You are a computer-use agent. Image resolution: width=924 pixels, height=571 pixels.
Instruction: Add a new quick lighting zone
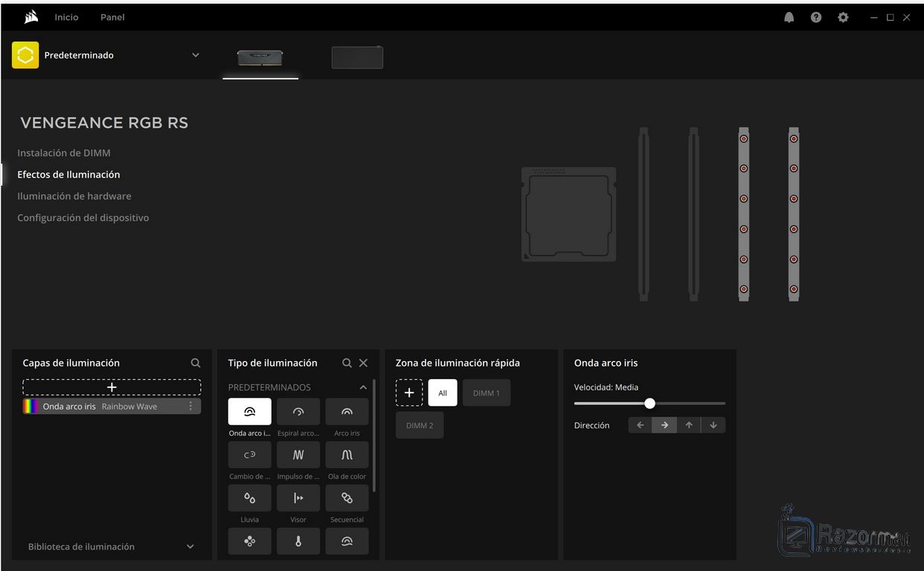(x=409, y=393)
